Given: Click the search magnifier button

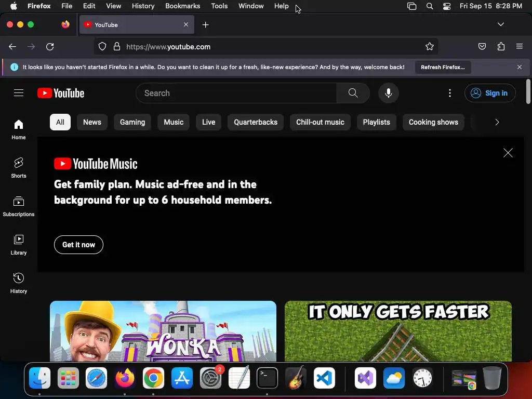Looking at the screenshot, I should [x=353, y=93].
